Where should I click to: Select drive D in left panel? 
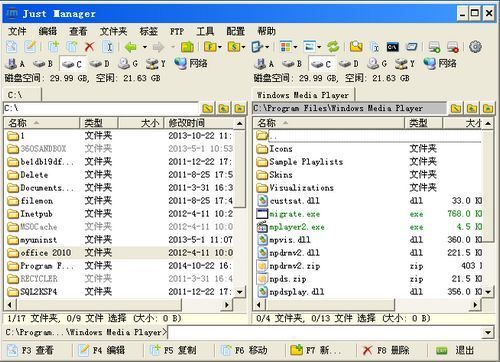[99, 63]
